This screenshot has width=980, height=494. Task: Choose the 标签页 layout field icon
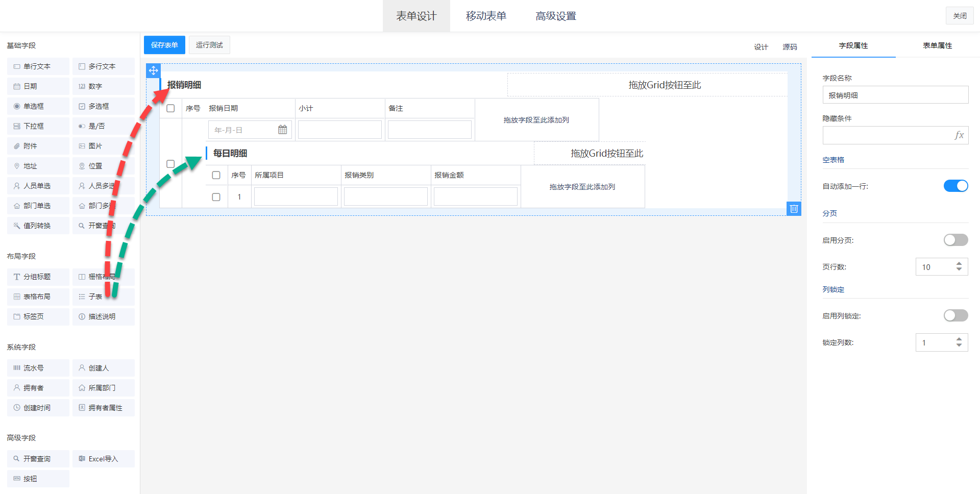17,316
